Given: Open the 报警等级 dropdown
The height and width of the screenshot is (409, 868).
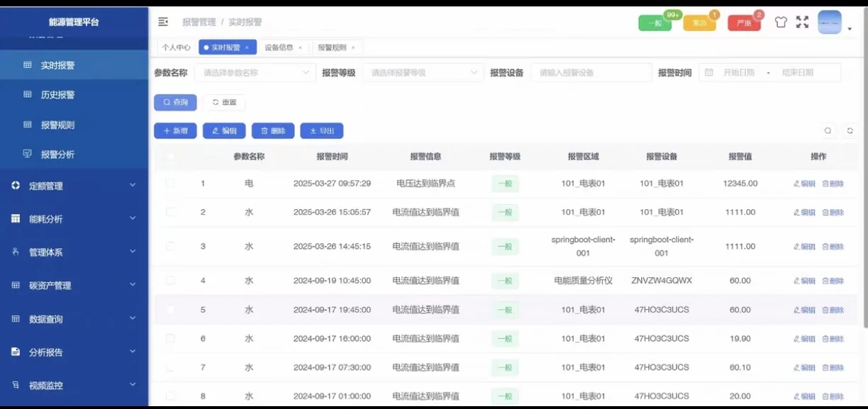Looking at the screenshot, I should pyautogui.click(x=422, y=72).
